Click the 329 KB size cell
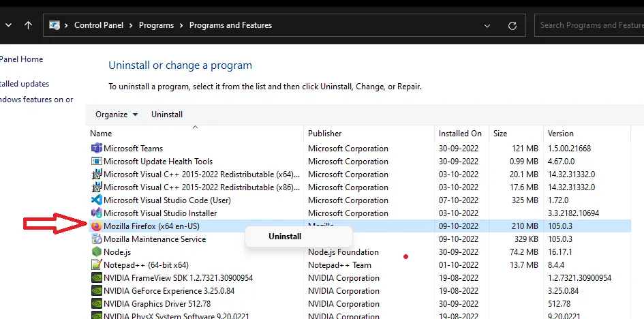 pyautogui.click(x=525, y=239)
